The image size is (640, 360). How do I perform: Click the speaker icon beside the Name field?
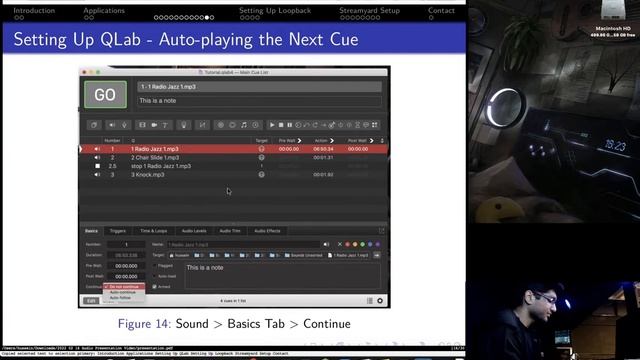coord(326,244)
